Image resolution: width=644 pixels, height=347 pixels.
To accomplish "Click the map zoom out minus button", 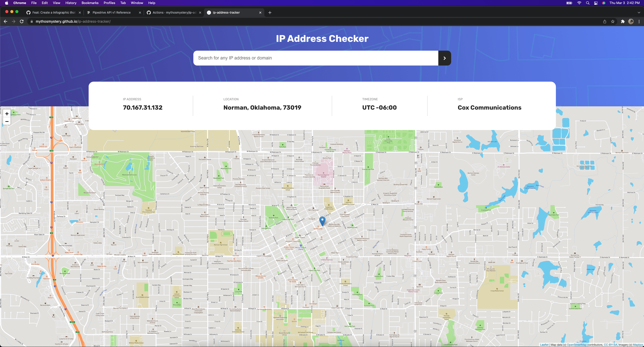I will pos(7,121).
